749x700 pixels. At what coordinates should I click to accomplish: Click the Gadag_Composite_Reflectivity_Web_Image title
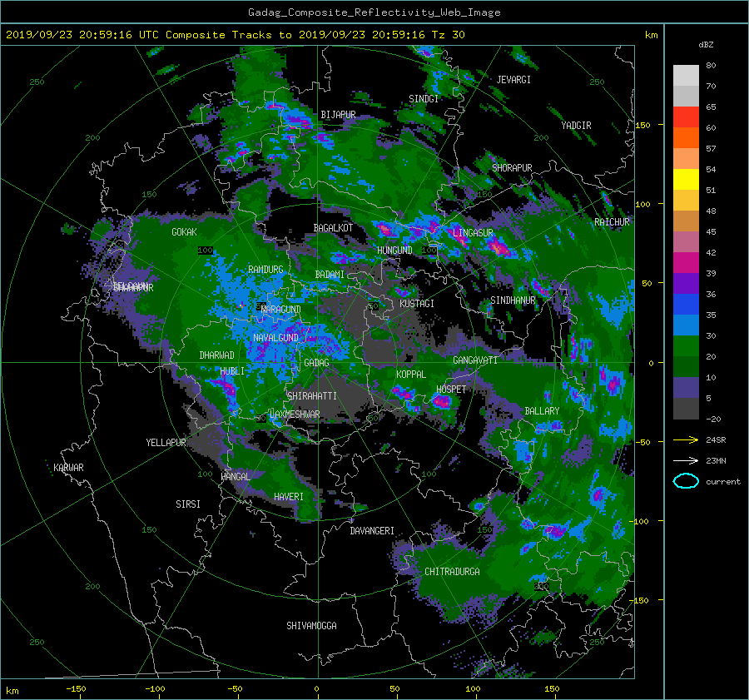[x=374, y=12]
